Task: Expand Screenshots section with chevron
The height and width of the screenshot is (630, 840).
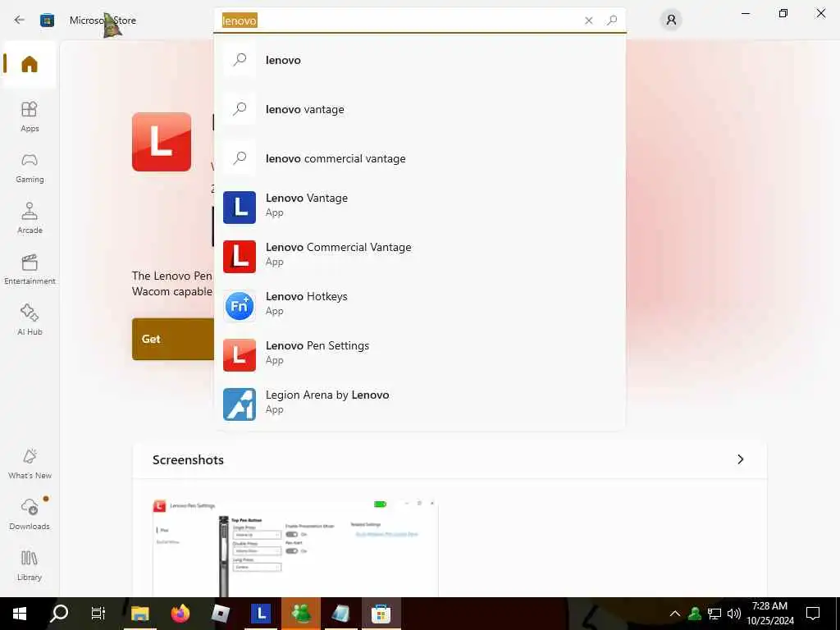Action: 741,459
